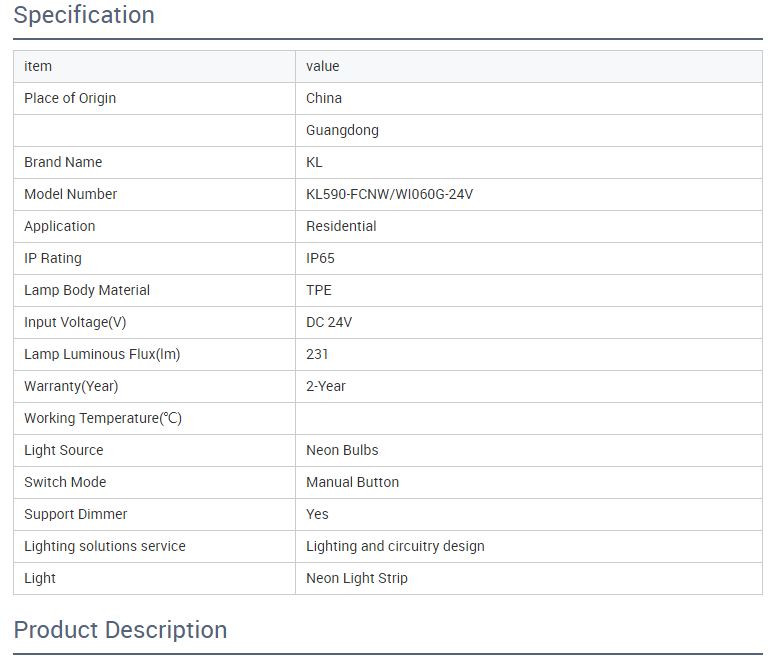Click the Product Description heading
781x665 pixels.
pyautogui.click(x=120, y=630)
